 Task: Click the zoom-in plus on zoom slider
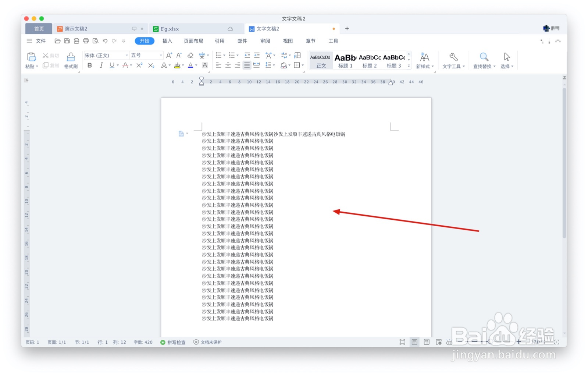coord(518,342)
